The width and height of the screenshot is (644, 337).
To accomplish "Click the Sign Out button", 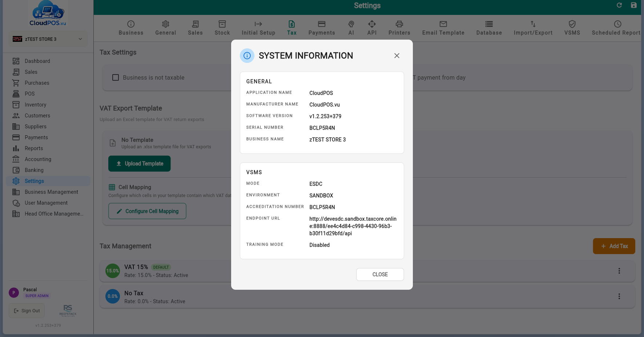I will [27, 311].
